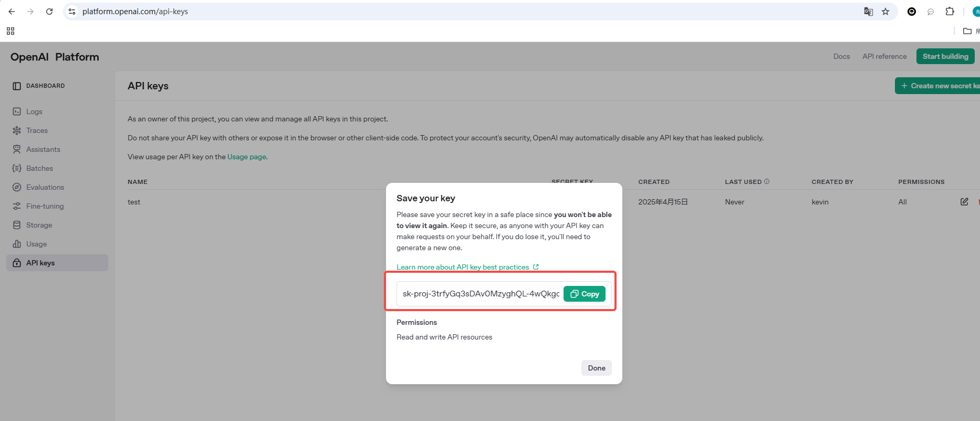Screen dimensions: 980x421
Task: Click the browser forward arrow
Action: pos(30,12)
